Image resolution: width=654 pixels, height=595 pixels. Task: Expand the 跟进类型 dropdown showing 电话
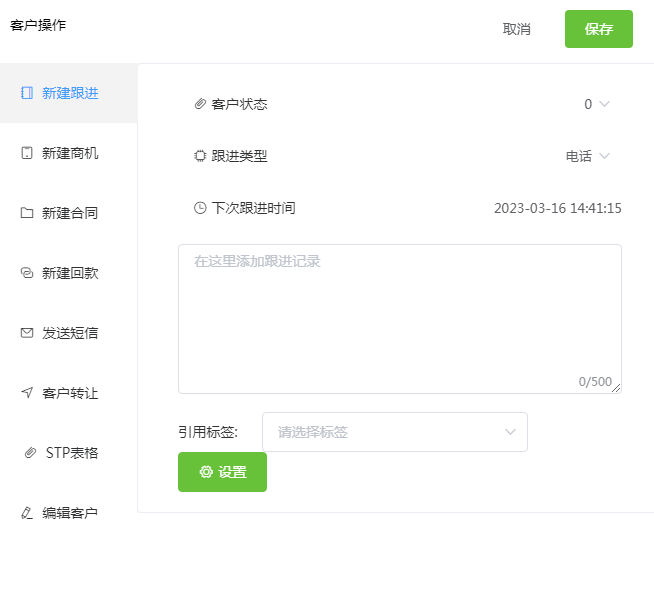(x=588, y=156)
